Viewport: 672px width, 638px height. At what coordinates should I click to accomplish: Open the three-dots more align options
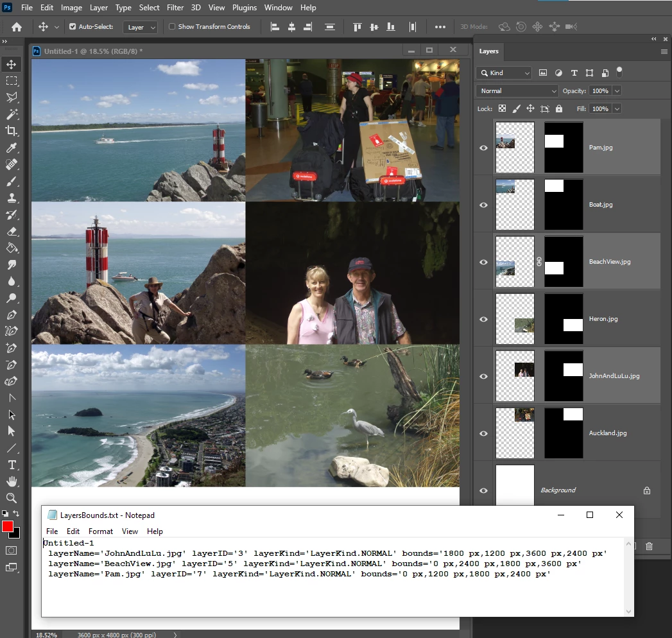tap(440, 27)
